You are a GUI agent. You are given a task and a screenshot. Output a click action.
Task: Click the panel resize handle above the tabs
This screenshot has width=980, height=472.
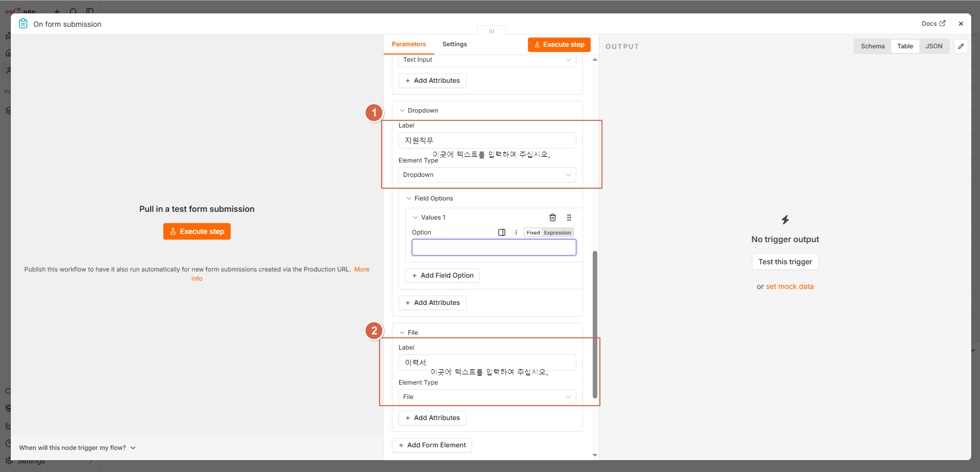492,31
